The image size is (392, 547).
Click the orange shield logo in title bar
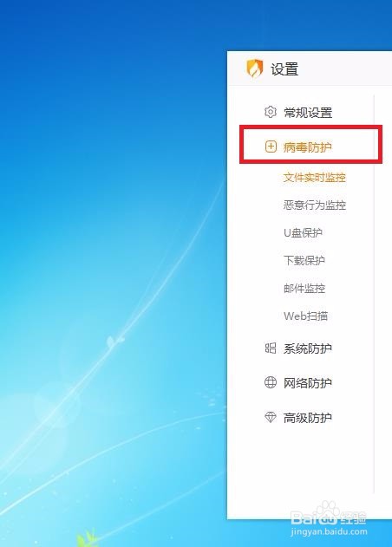pos(255,68)
